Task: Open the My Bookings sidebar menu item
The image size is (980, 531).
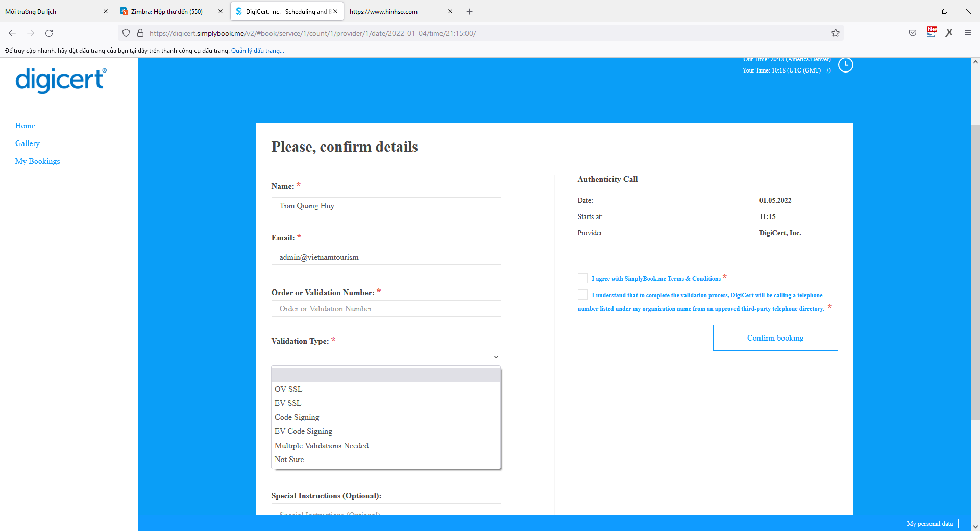Action: click(38, 161)
